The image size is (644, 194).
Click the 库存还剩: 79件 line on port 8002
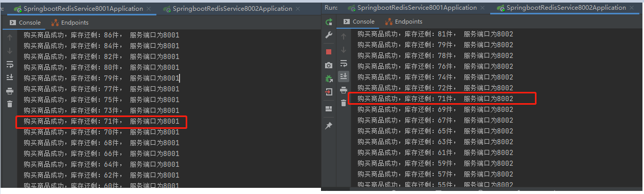[x=435, y=45]
